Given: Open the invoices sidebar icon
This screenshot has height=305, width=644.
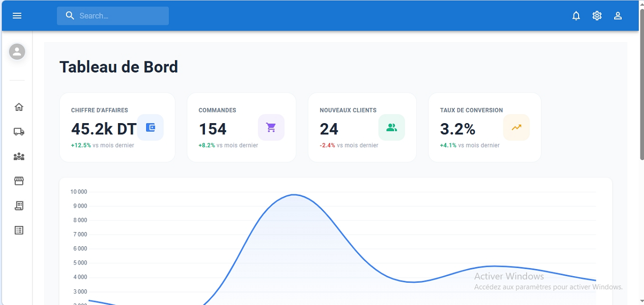Looking at the screenshot, I should (x=19, y=205).
